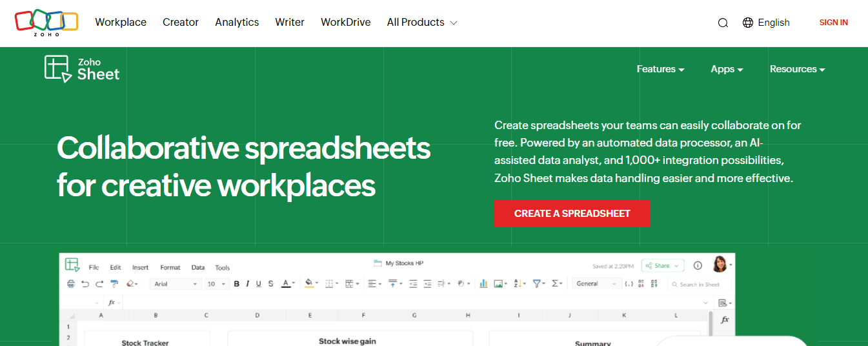Select the Paint Format roller icon

pyautogui.click(x=114, y=284)
